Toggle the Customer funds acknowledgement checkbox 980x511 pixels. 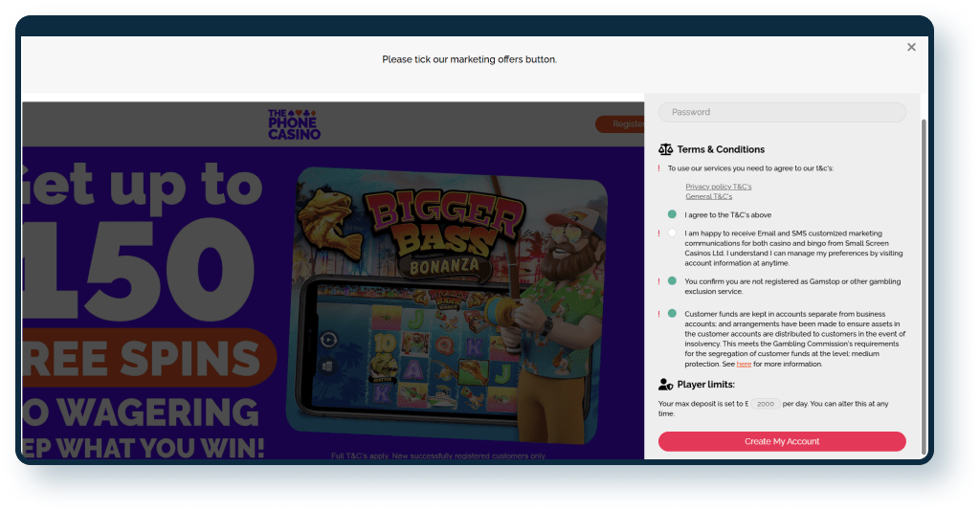[x=672, y=314]
